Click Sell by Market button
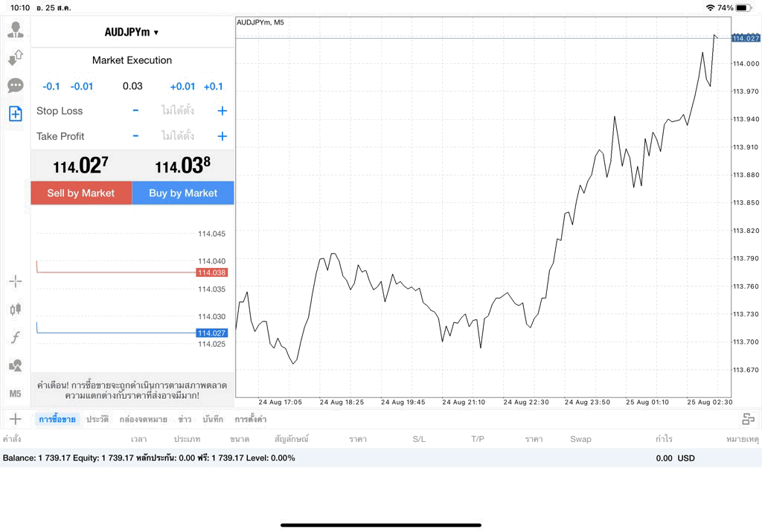The image size is (762, 532). coord(81,193)
